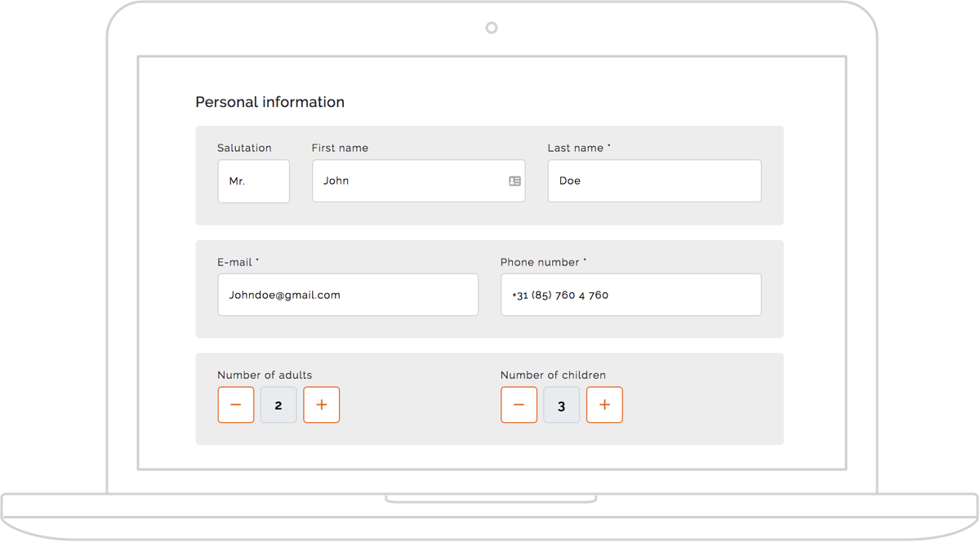Focus the First name field containing John
980x547 pixels.
click(419, 181)
